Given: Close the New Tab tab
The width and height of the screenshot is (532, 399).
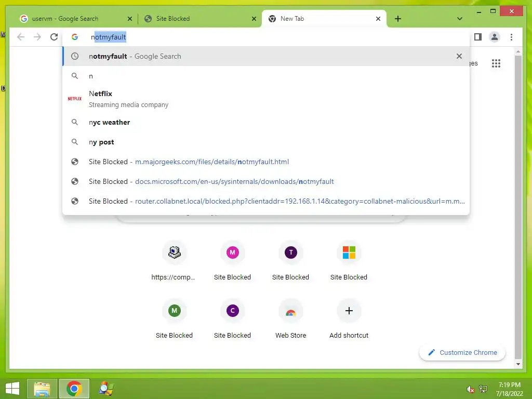Looking at the screenshot, I should [378, 19].
